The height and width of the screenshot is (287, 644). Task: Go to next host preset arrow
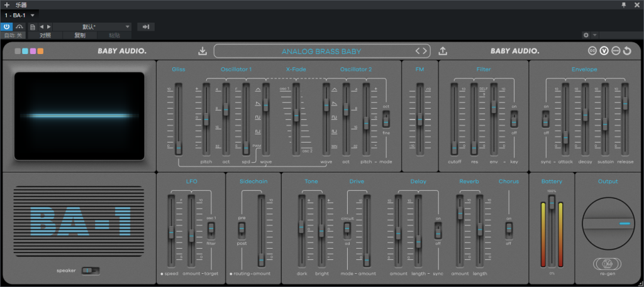tap(49, 27)
